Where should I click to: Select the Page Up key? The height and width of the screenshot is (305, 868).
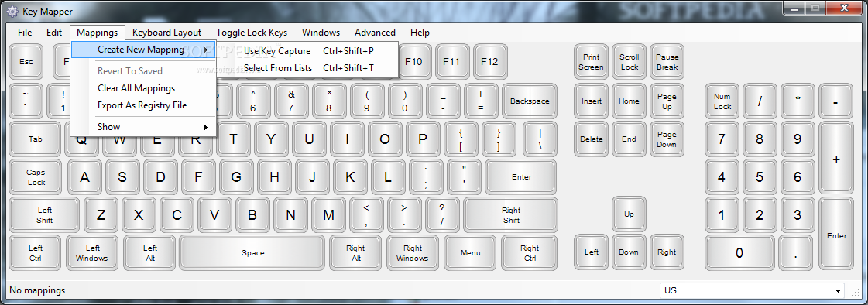point(667,101)
